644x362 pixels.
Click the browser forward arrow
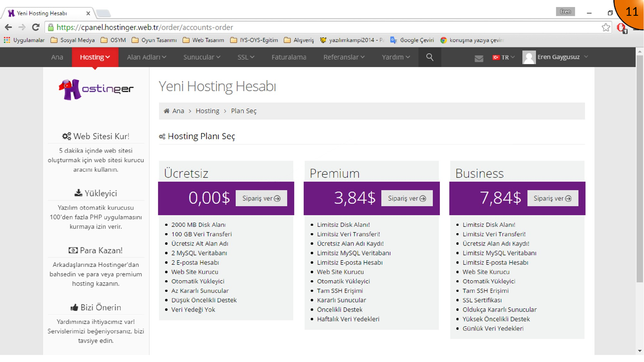pyautogui.click(x=22, y=27)
